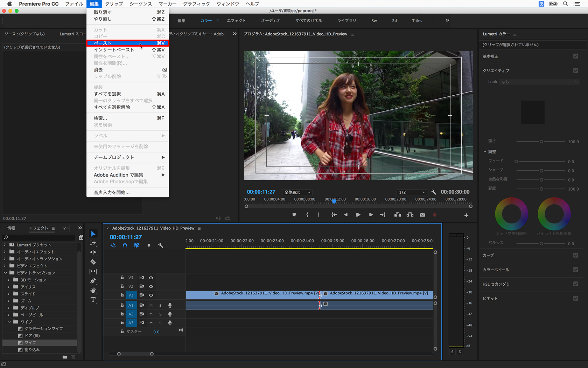
Task: Click the Add Marker icon in Program monitor
Action: [x=294, y=215]
